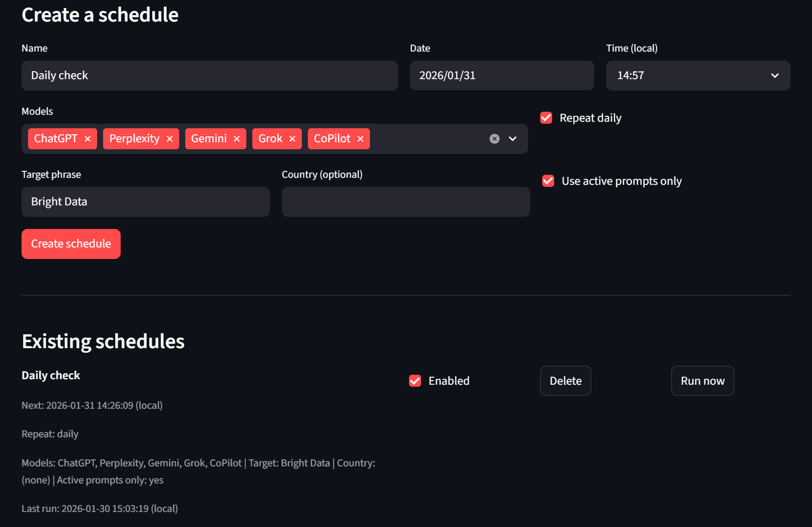Focus the Name input field

(209, 76)
